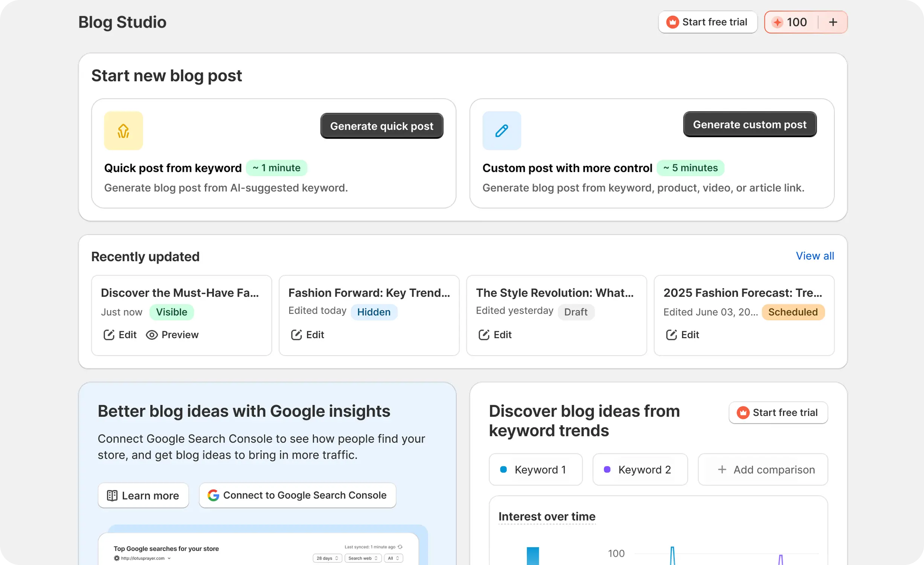This screenshot has width=924, height=565.
Task: Click the blue pencil custom post icon
Action: 502,131
